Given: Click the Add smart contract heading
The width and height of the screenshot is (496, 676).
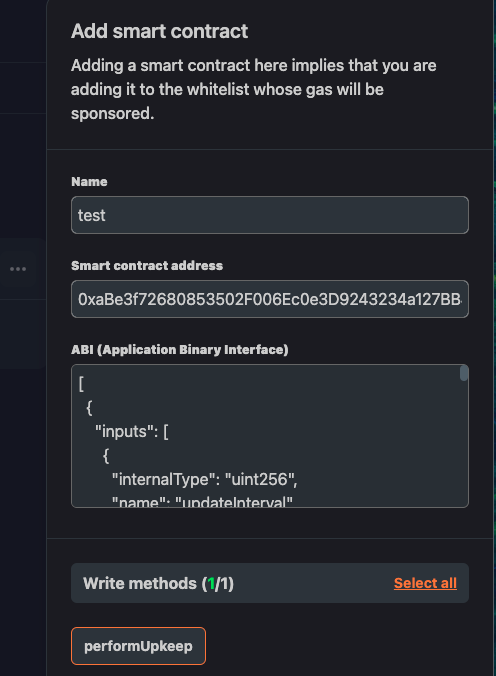Looking at the screenshot, I should tap(159, 31).
